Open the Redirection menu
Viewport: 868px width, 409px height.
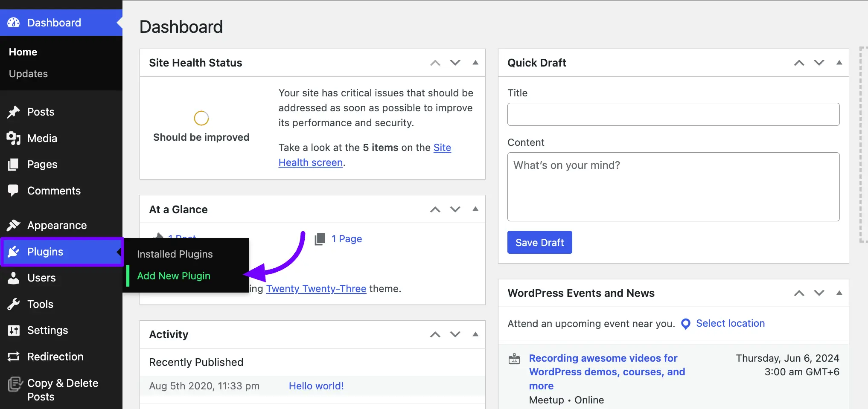pos(61,357)
